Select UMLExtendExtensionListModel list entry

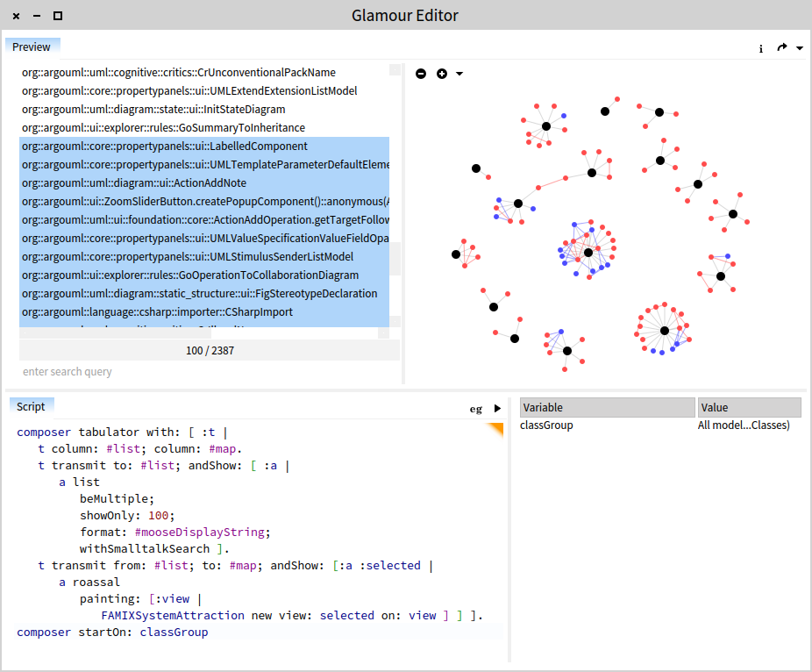204,90
